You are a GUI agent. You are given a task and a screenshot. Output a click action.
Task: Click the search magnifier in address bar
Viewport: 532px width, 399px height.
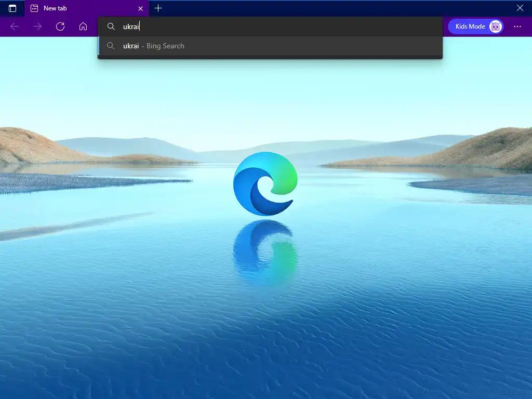pyautogui.click(x=111, y=26)
